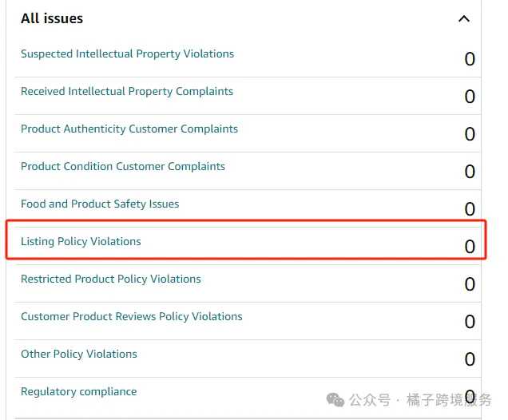The image size is (508, 420).
Task: Open Customer Product Reviews Policy Violations
Action: pyautogui.click(x=132, y=317)
